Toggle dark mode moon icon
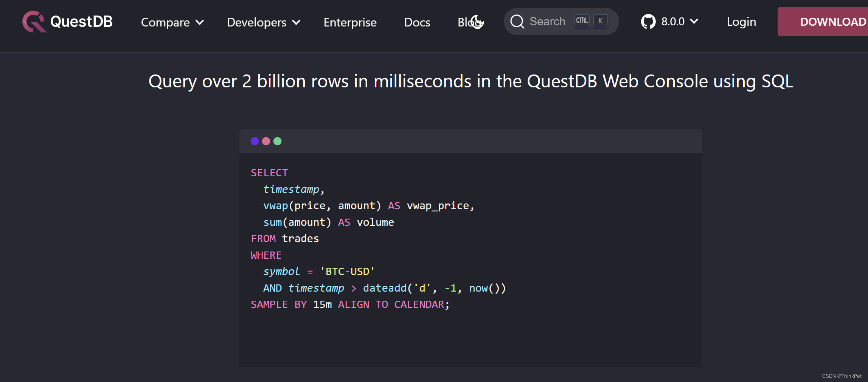Viewport: 868px width, 382px height. point(477,22)
